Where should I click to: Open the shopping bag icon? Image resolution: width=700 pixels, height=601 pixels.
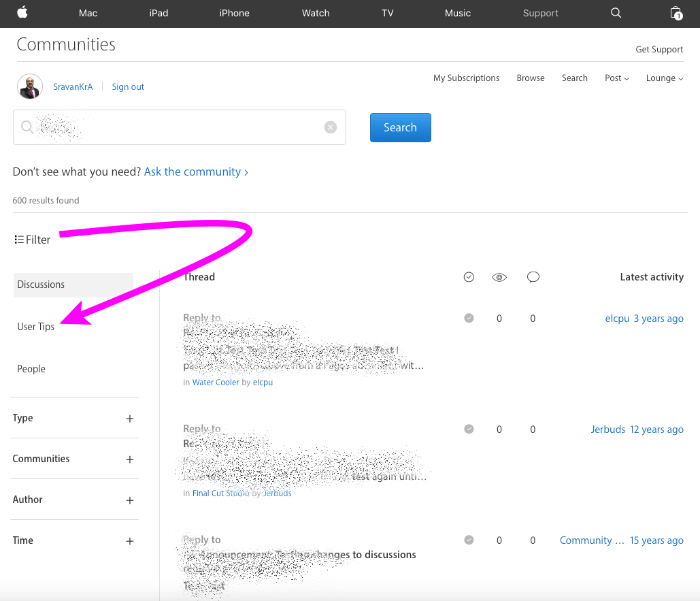point(676,13)
